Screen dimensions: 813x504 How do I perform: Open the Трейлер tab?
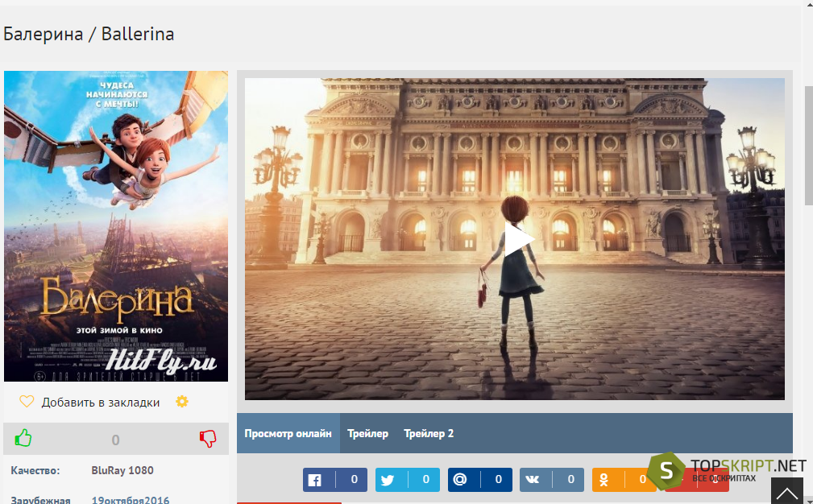[367, 433]
